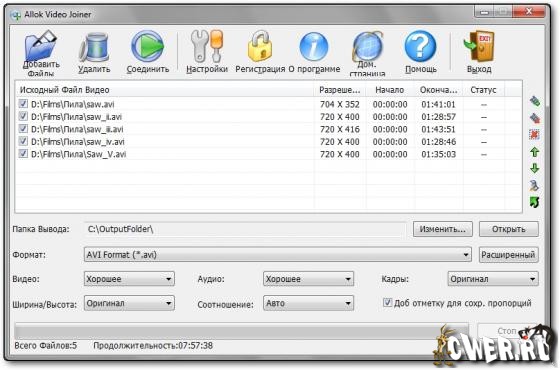Click the Открыть output folder button

point(509,229)
